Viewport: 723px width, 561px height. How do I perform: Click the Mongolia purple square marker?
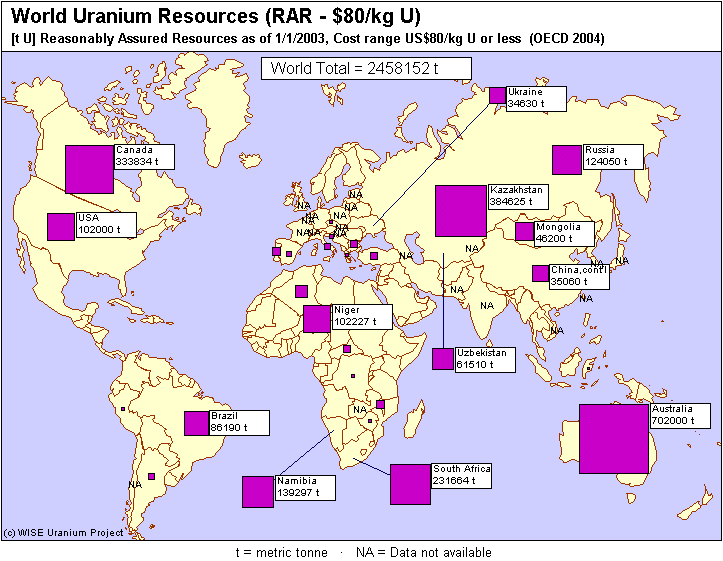[524, 232]
